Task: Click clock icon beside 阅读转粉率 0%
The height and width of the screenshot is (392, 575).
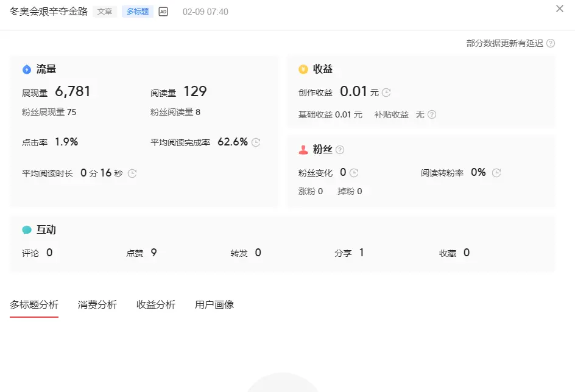Action: [496, 173]
